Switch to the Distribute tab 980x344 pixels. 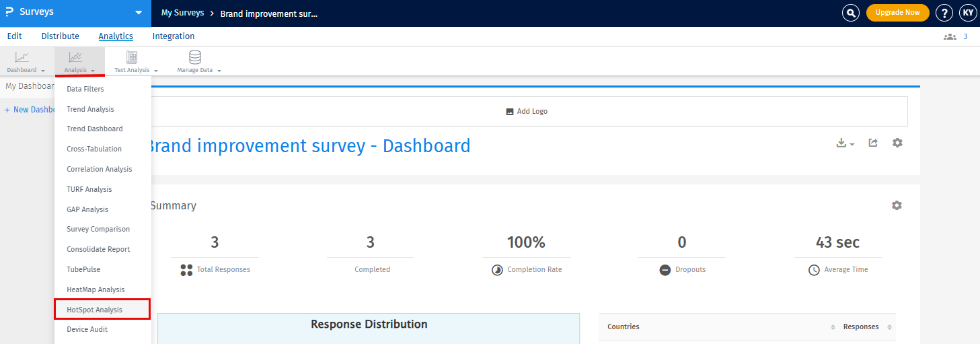(60, 36)
